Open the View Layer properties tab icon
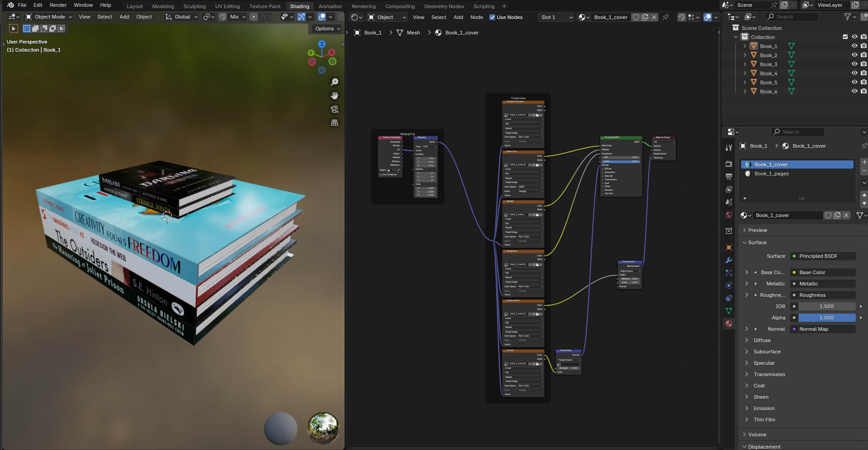Image resolution: width=868 pixels, height=450 pixels. point(729,189)
